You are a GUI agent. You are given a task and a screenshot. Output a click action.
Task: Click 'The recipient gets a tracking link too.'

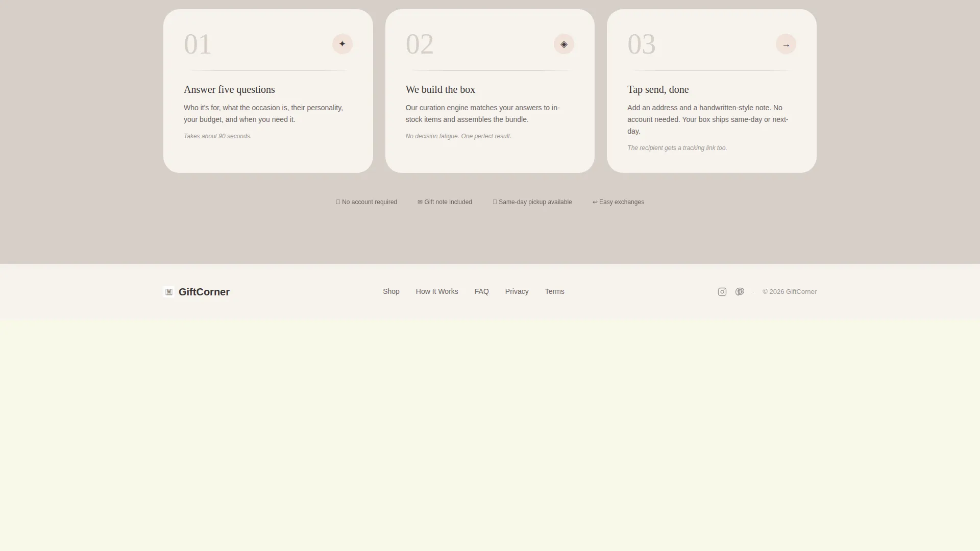click(x=677, y=148)
